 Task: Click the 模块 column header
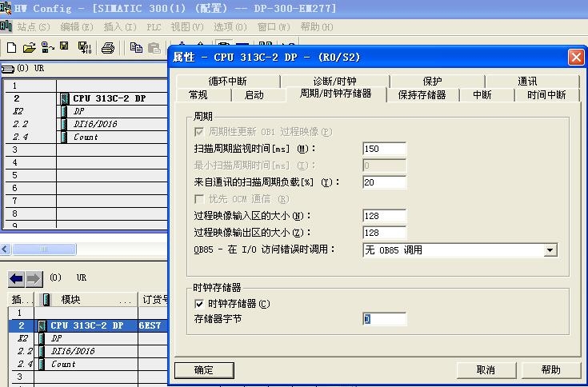[x=86, y=299]
